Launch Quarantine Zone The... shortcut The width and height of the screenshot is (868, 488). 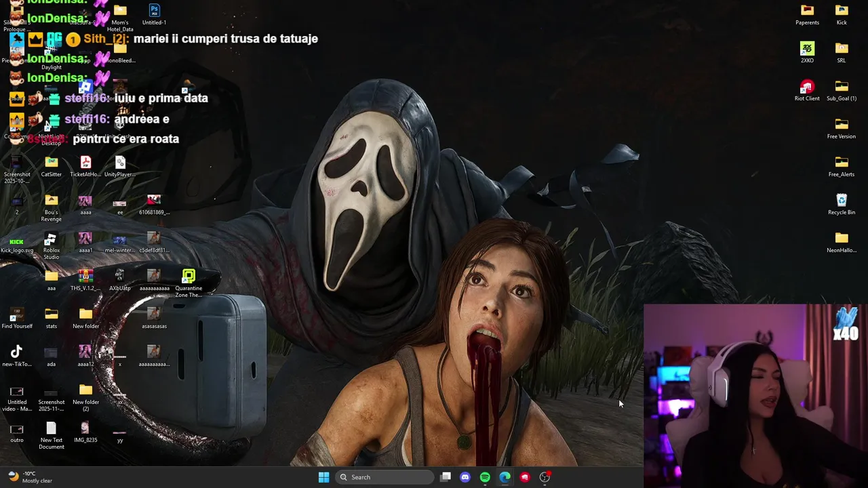[189, 276]
